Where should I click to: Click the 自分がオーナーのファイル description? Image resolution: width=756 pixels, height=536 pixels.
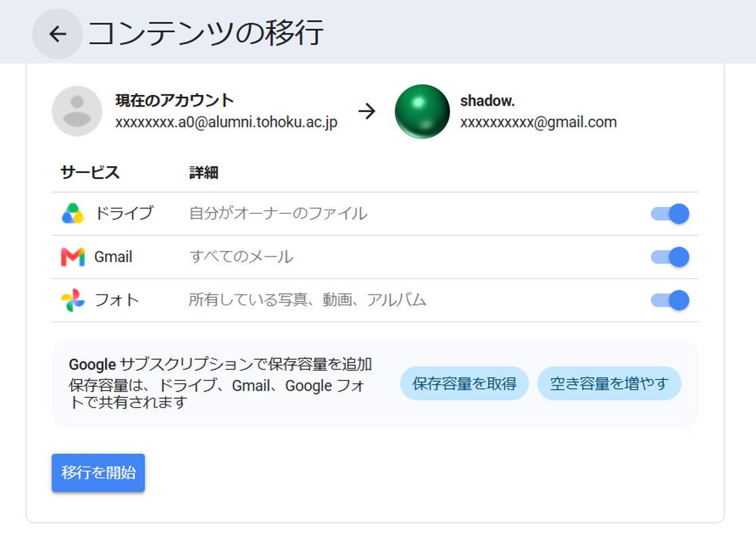coord(278,213)
